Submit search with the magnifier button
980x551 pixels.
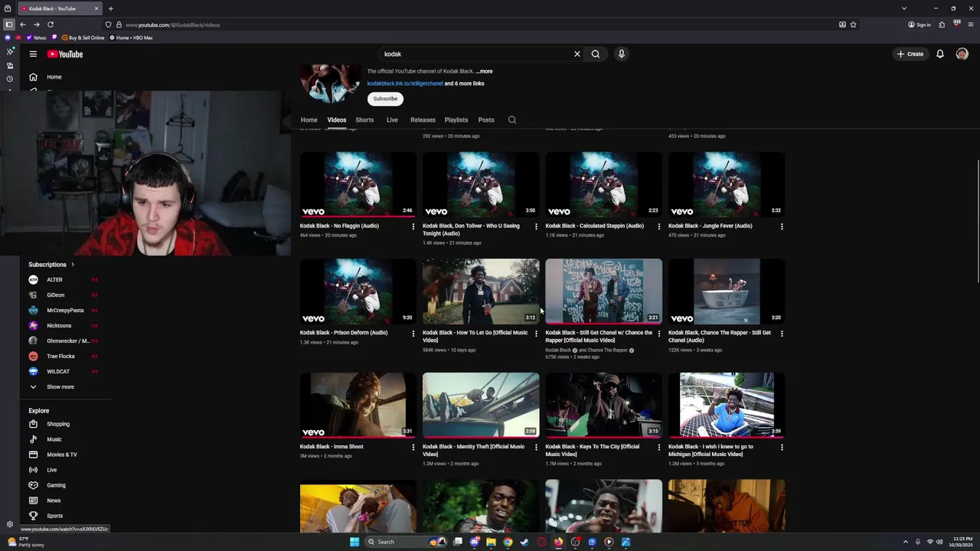(x=596, y=54)
